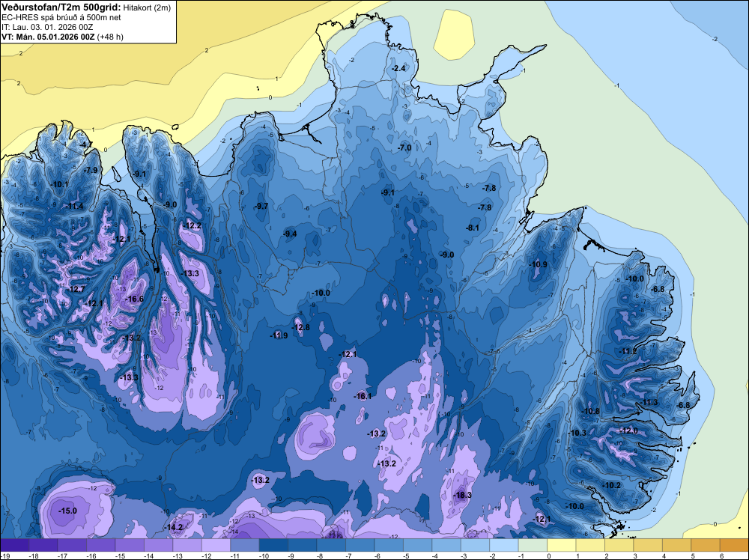Viewport: 749px width, 560px height.
Task: Click the -11.4 temperature value
Action: coord(74,206)
